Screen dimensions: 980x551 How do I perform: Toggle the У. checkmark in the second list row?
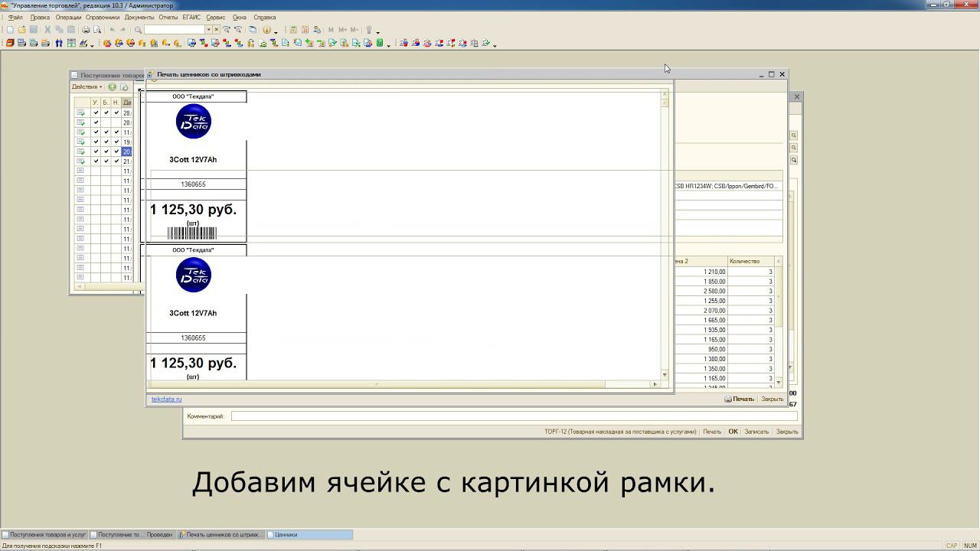pos(96,122)
